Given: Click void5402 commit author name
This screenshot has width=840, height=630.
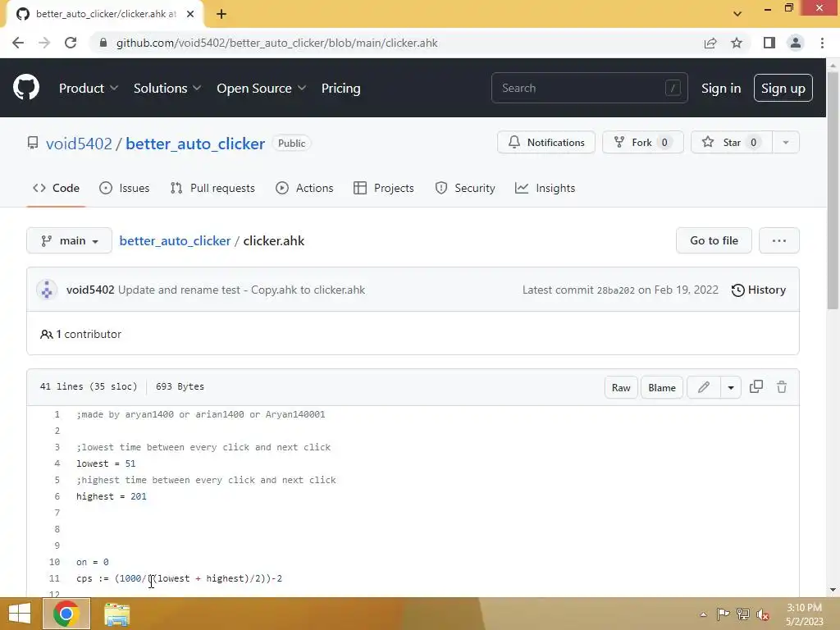Looking at the screenshot, I should click(x=90, y=290).
